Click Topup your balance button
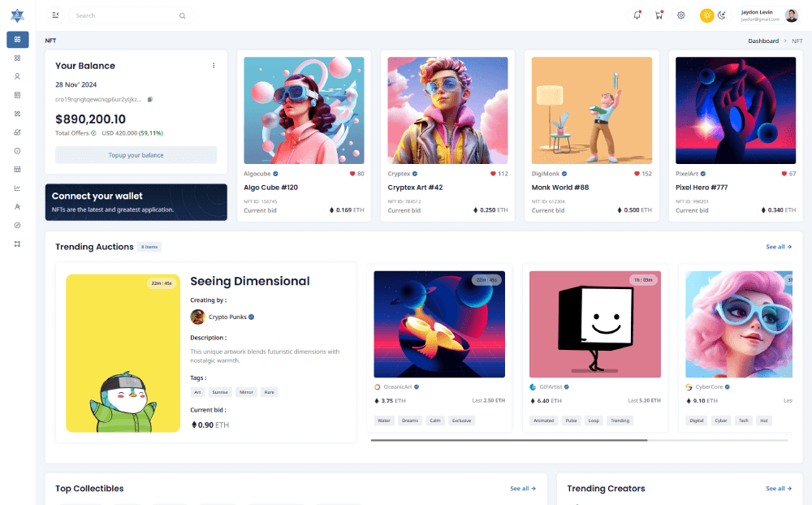This screenshot has height=505, width=812. coord(136,155)
